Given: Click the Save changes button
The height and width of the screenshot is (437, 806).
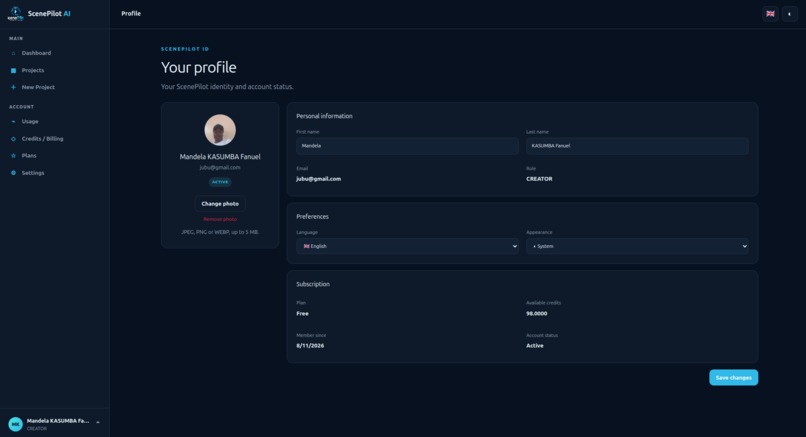Looking at the screenshot, I should pos(734,378).
